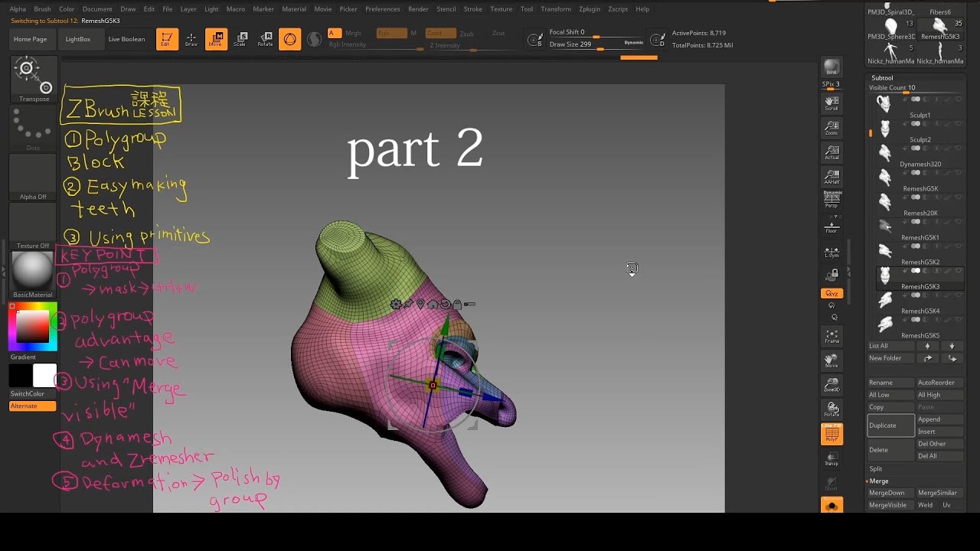
Task: Click the S draw-size settings icon
Action: pyautogui.click(x=535, y=40)
